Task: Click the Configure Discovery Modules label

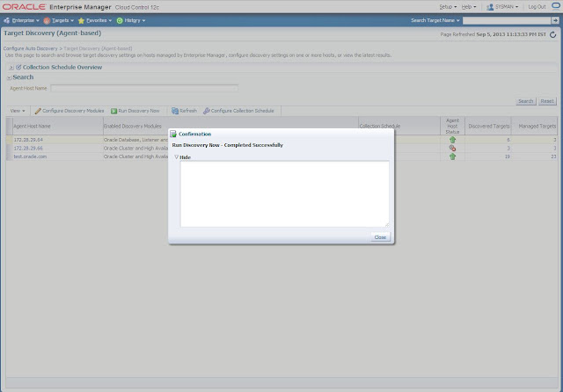Action: (x=73, y=111)
